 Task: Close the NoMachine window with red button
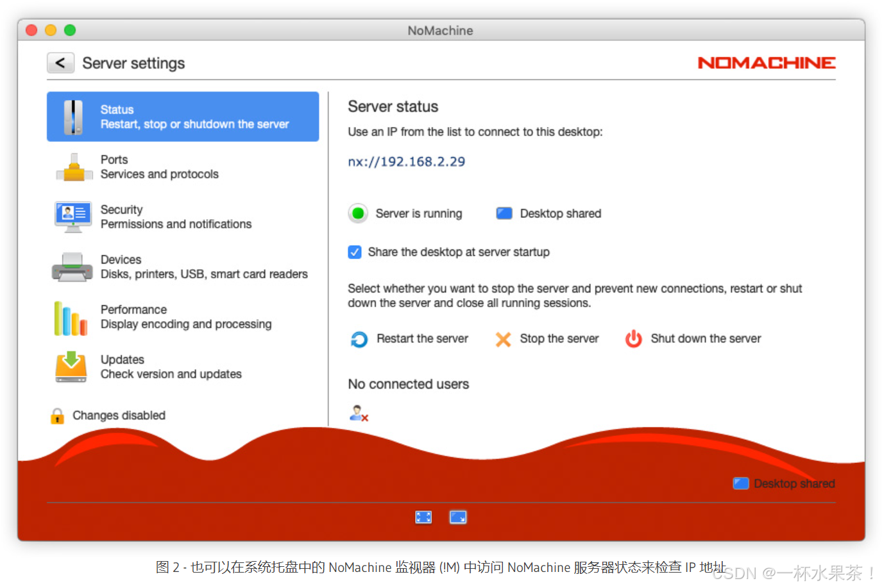coord(31,30)
